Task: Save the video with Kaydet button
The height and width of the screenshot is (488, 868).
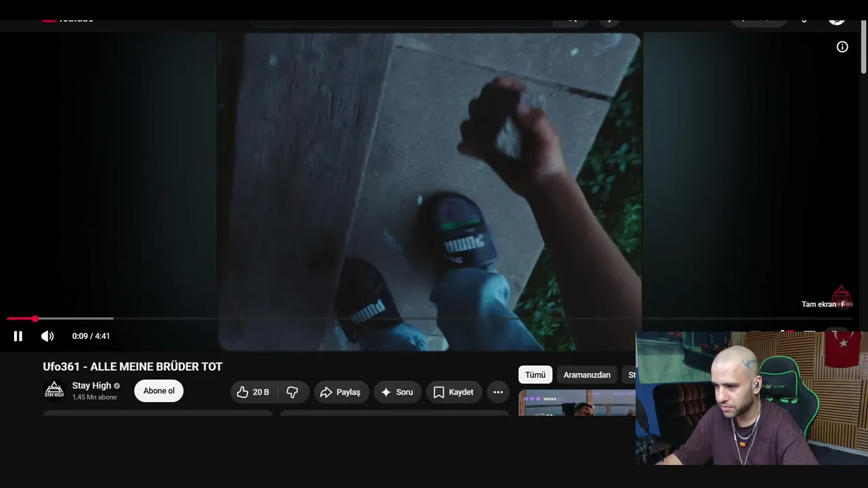Action: click(454, 392)
